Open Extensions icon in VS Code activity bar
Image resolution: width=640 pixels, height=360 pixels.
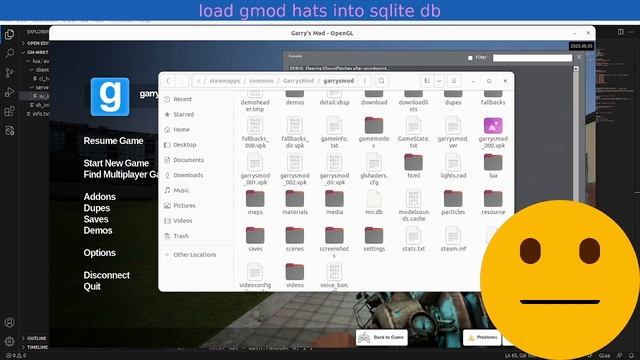9,111
